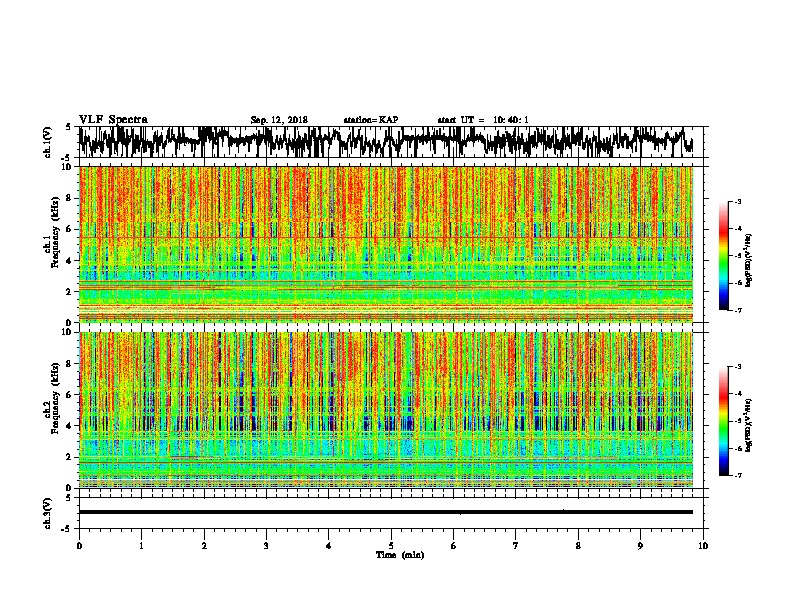Click the "8" kHz tick on ch.1 axis
The image size is (792, 612).
point(71,198)
